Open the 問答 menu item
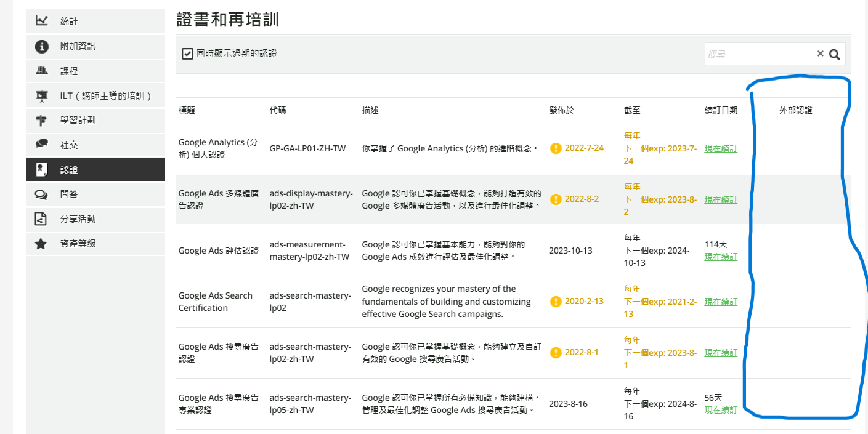The height and width of the screenshot is (434, 868). point(95,194)
